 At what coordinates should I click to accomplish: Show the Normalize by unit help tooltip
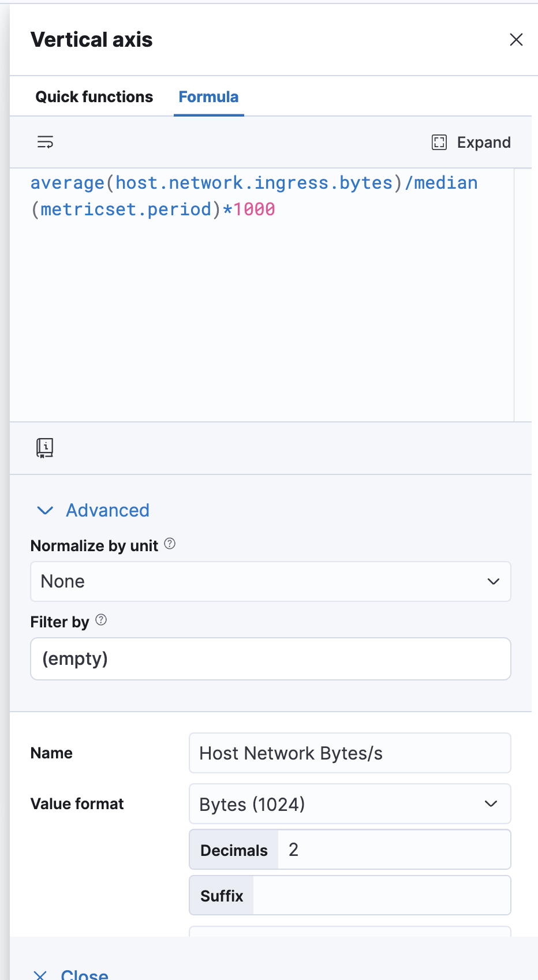click(x=170, y=544)
